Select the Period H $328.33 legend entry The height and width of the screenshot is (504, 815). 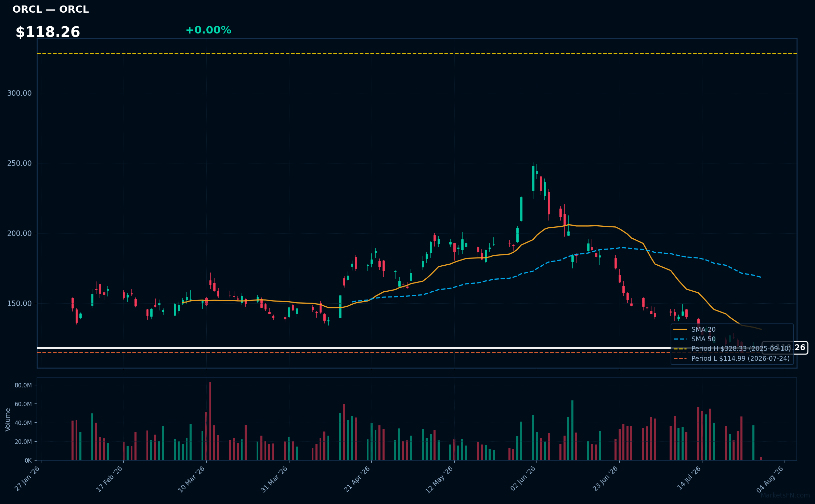(x=732, y=349)
